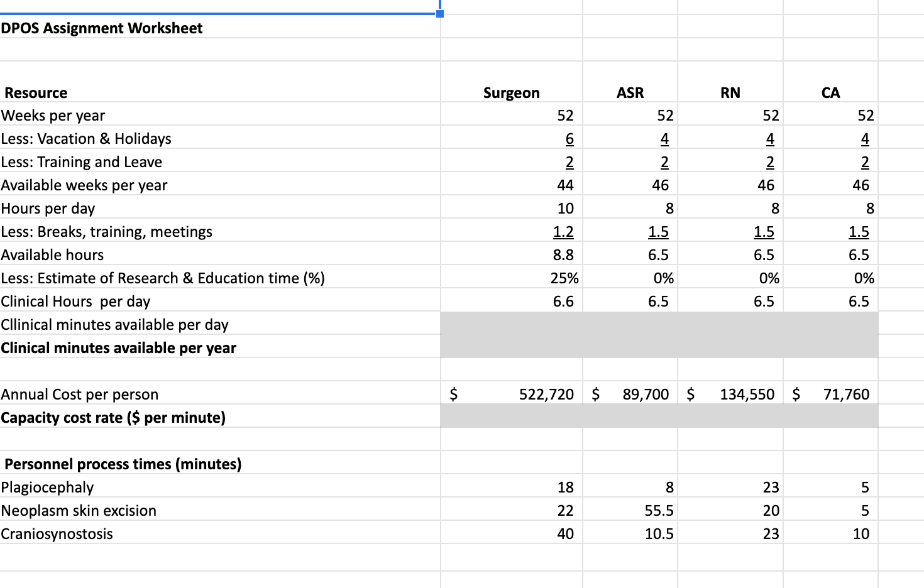Select the Plagiocephaly row label cell
The width and height of the screenshot is (924, 588).
click(x=47, y=487)
